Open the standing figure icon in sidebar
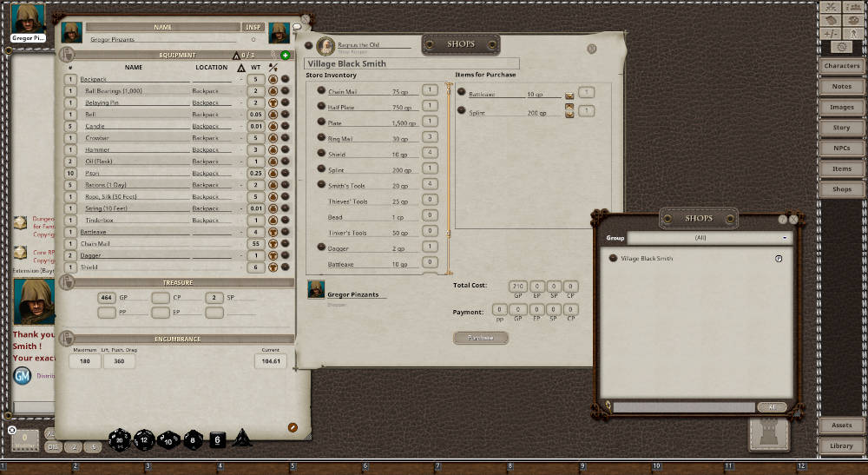This screenshot has width=868, height=475. pyautogui.click(x=853, y=33)
